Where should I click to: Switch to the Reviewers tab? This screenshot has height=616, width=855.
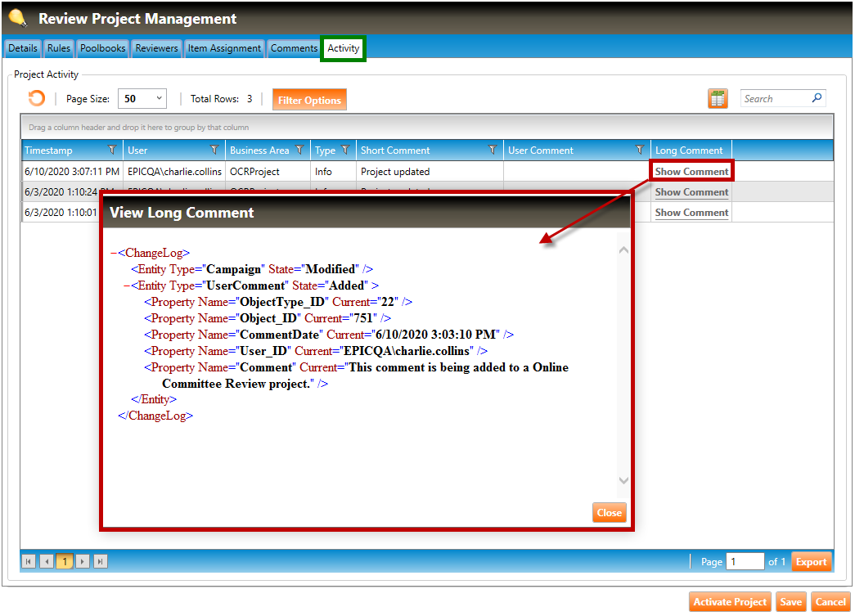(x=156, y=48)
